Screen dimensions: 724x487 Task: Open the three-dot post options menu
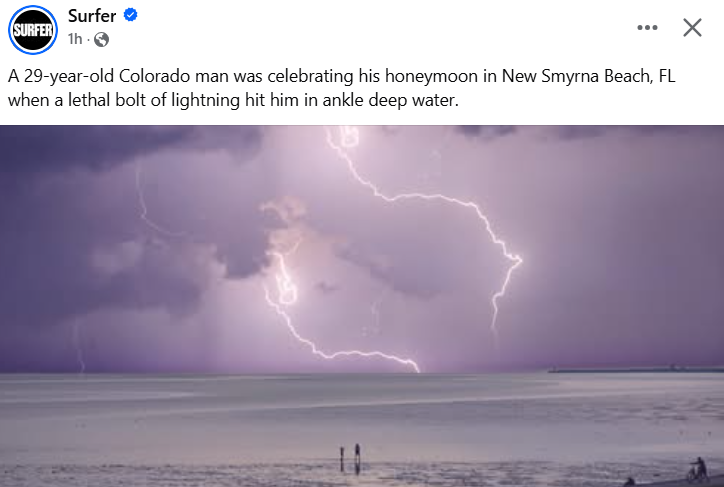point(647,28)
